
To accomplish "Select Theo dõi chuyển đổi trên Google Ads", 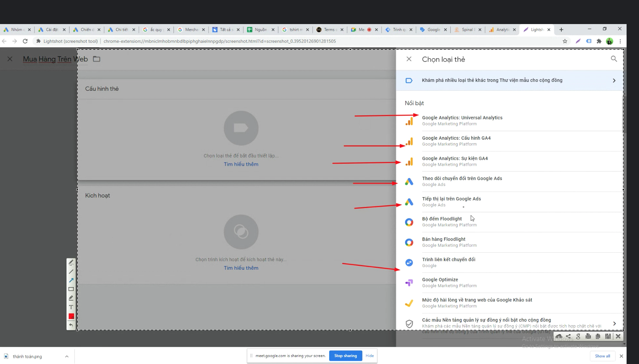I will pyautogui.click(x=510, y=182).
